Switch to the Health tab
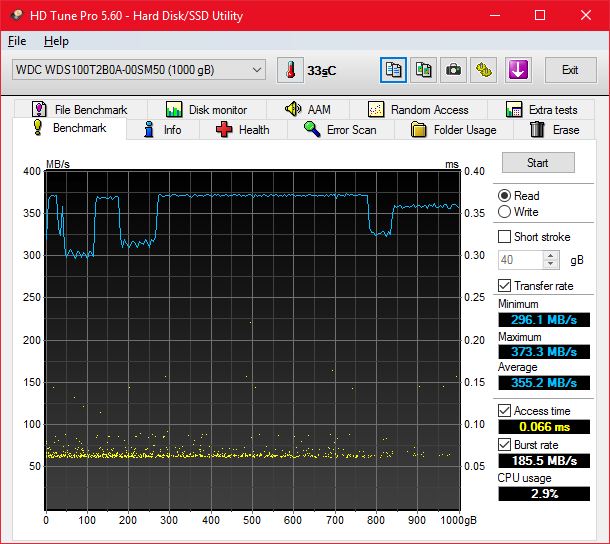Image resolution: width=610 pixels, height=544 pixels. point(243,130)
